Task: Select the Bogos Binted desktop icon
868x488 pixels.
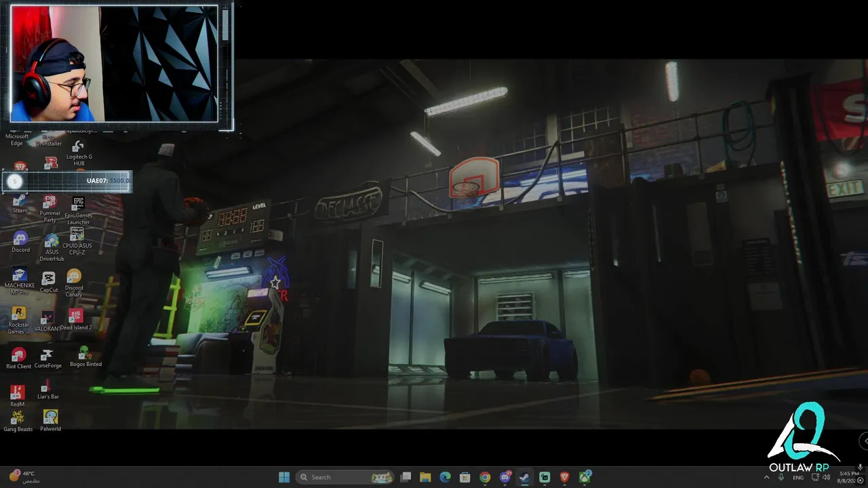Action: pos(85,357)
